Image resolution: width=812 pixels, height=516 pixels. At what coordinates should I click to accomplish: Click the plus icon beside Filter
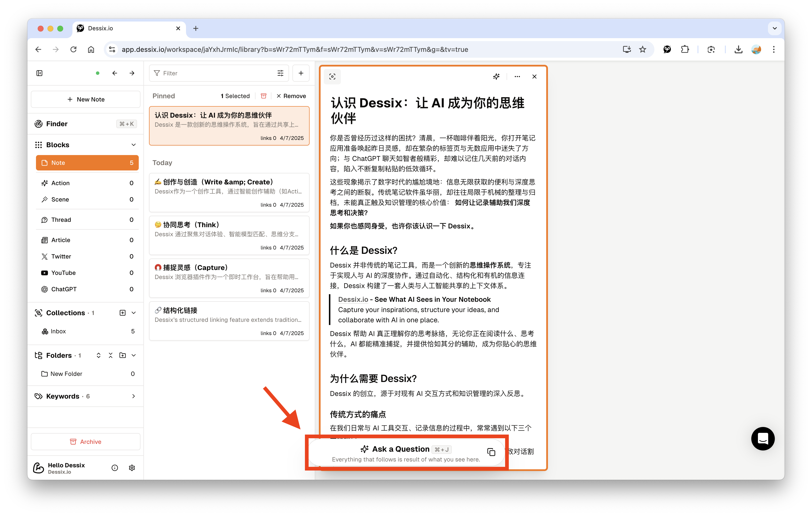(x=301, y=73)
